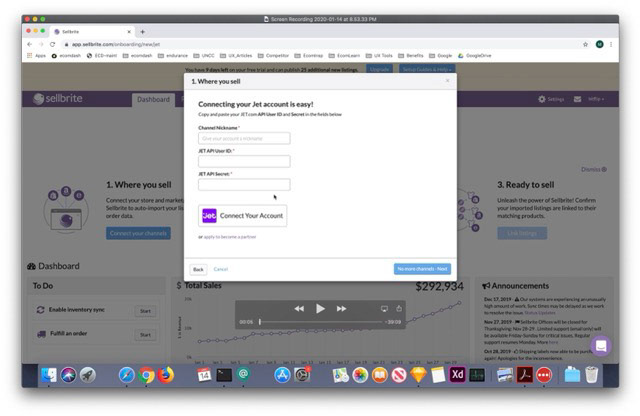Reload the Sellbrite page
This screenshot has width=640, height=416.
(52, 44)
